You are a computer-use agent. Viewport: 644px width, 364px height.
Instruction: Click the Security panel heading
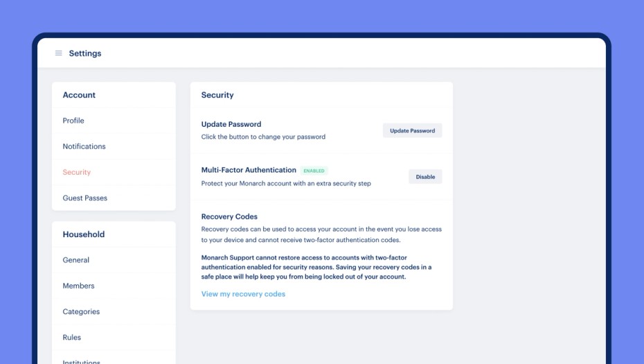[x=217, y=95]
